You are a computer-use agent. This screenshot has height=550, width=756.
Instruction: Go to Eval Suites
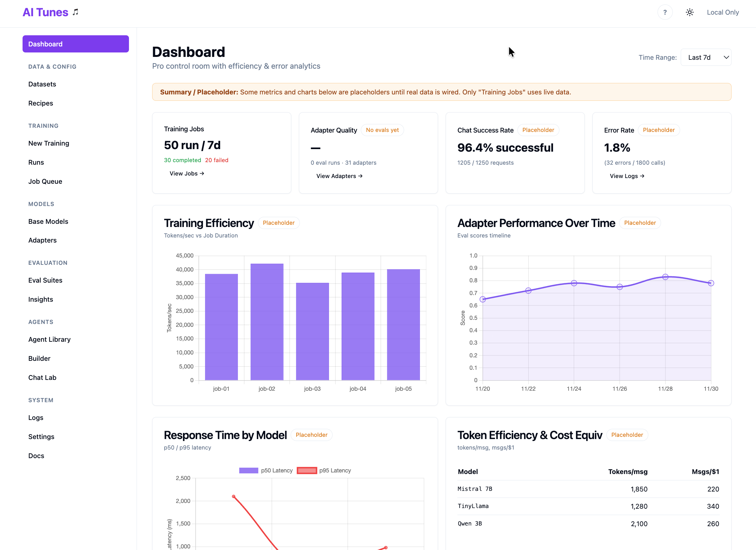(45, 280)
